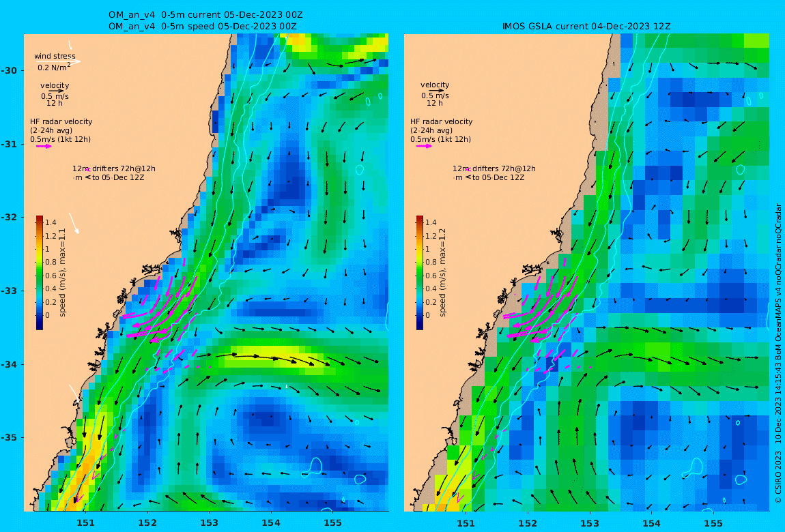This screenshot has width=785, height=532.
Task: Click '0.5 m/s' under velocity in left legend
Action: (x=55, y=96)
